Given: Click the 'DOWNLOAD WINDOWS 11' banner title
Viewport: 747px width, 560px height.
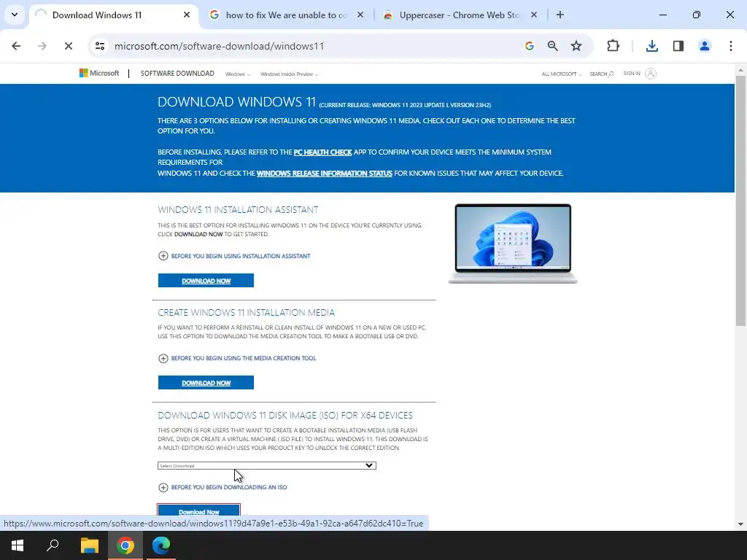Looking at the screenshot, I should pyautogui.click(x=237, y=102).
